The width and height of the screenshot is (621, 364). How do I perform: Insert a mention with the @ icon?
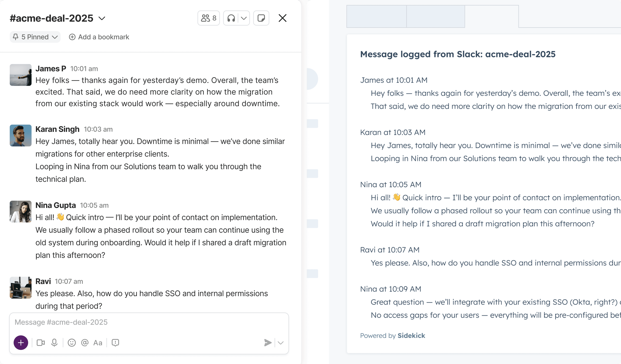pos(85,343)
